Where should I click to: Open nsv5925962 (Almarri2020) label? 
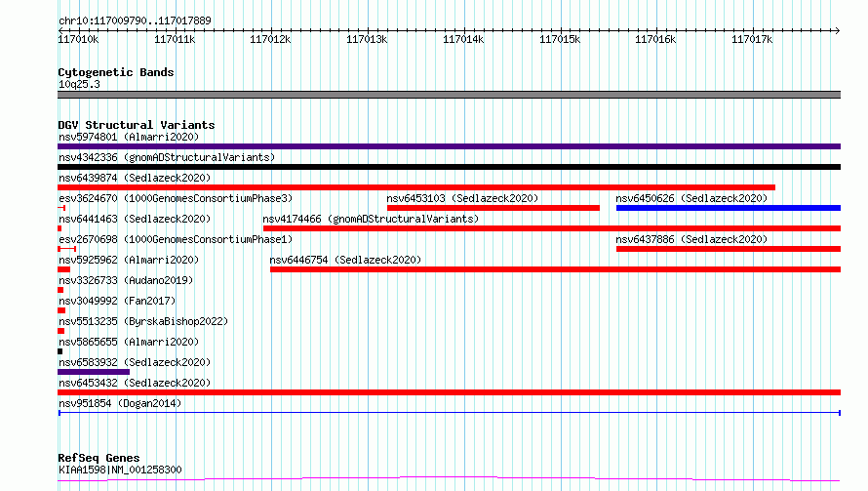(129, 260)
